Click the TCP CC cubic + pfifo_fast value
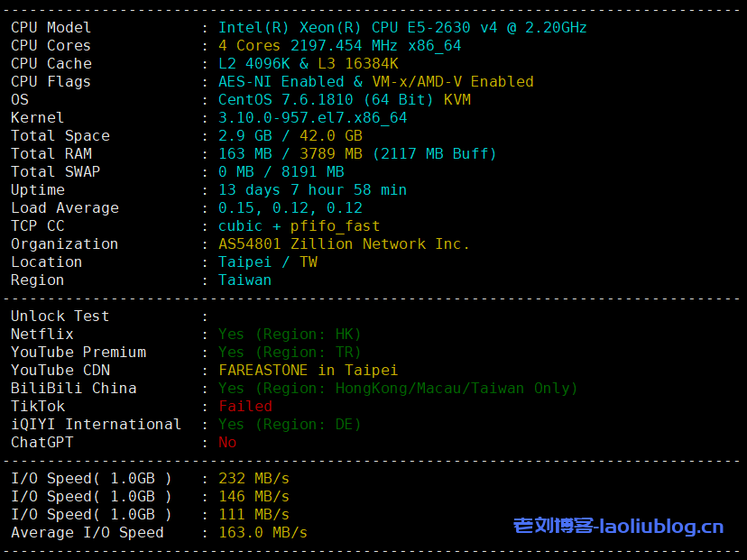The height and width of the screenshot is (560, 747). 299,226
